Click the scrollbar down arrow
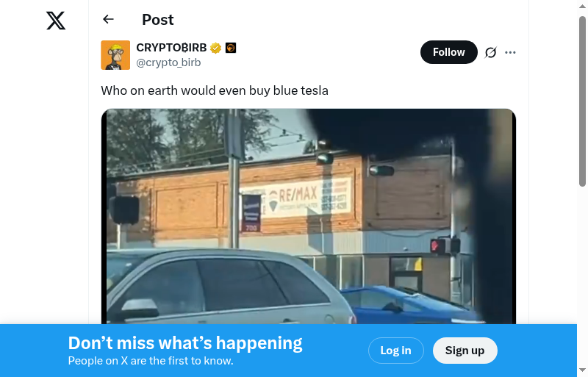588x377 pixels. click(582, 370)
